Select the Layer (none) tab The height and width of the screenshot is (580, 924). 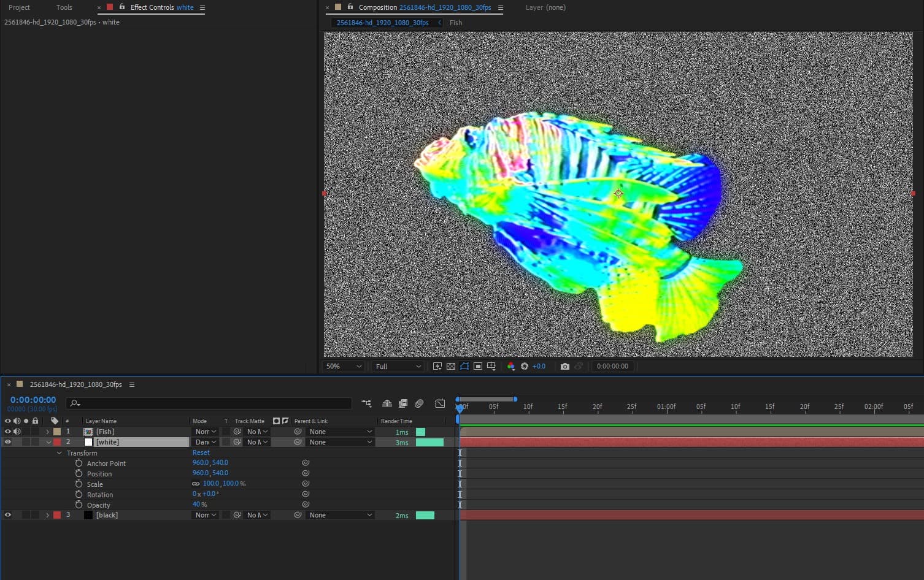coord(545,7)
